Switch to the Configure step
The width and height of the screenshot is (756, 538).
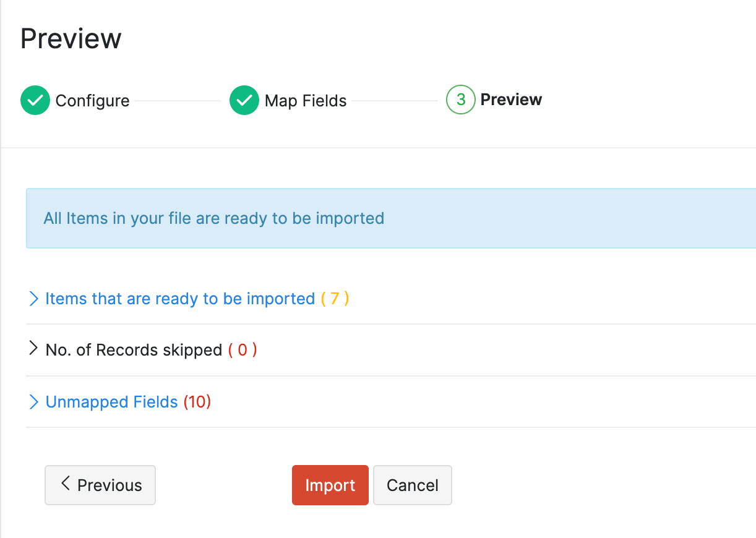(92, 100)
